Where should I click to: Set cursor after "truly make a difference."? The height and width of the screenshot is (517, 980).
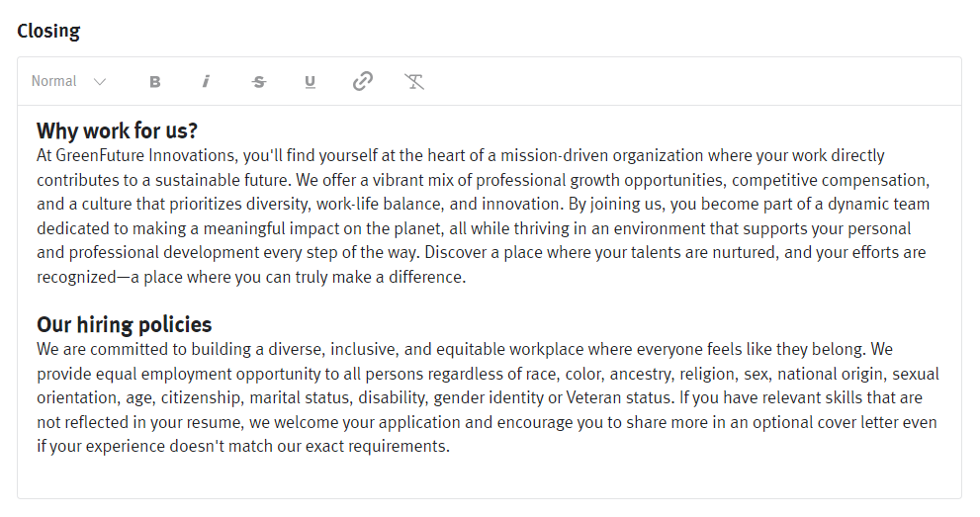point(467,278)
